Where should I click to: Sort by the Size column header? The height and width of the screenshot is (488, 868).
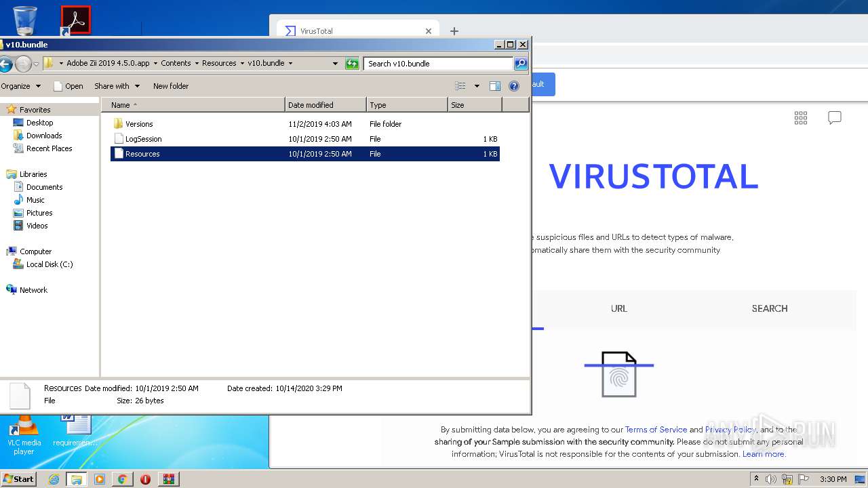tap(475, 105)
